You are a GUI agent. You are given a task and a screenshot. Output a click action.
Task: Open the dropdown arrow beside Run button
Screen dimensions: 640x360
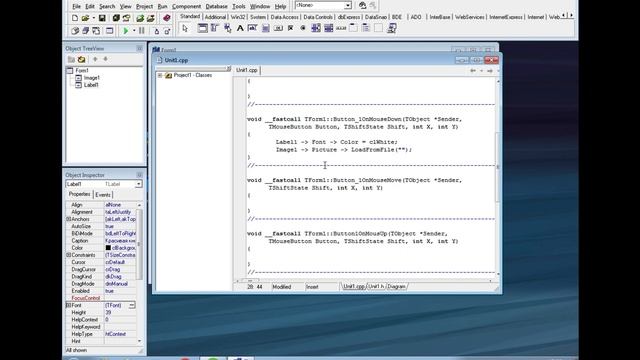(x=133, y=31)
